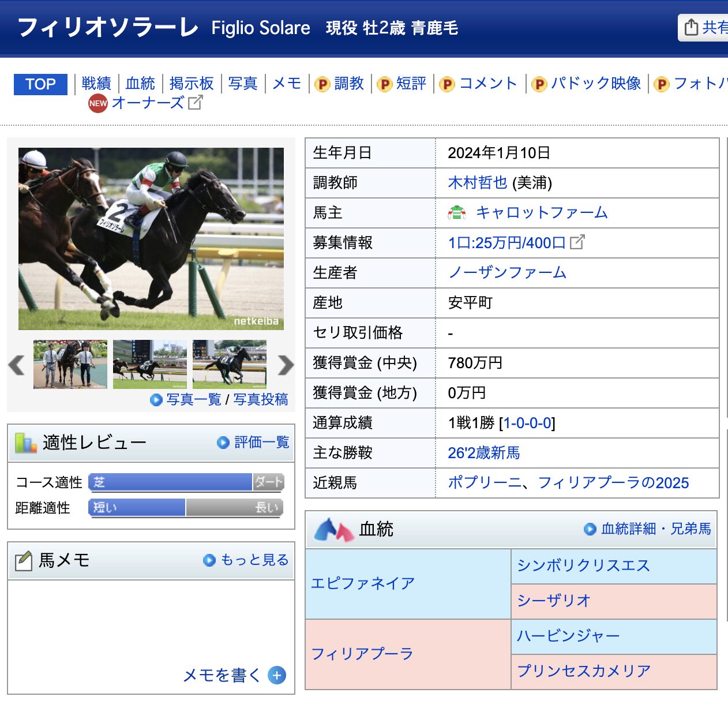Open dam フィリアプーラ link
This screenshot has width=728, height=704.
click(x=362, y=654)
